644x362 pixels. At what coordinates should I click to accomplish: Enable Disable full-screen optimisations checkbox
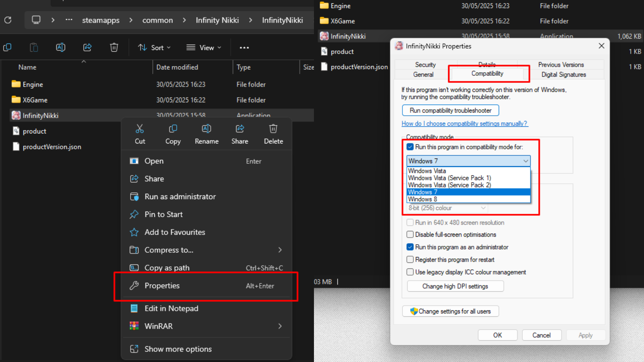click(x=410, y=235)
